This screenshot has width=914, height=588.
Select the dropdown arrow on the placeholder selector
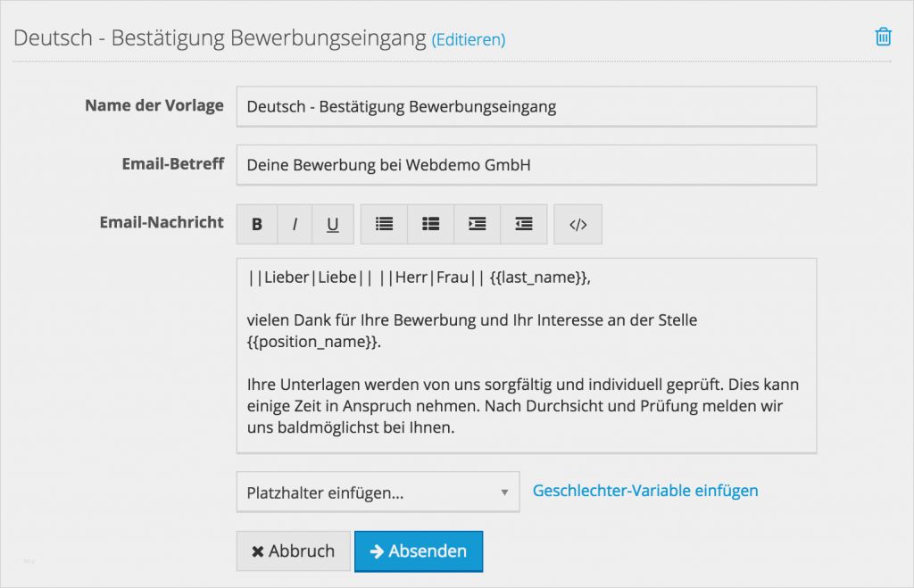pyautogui.click(x=506, y=492)
